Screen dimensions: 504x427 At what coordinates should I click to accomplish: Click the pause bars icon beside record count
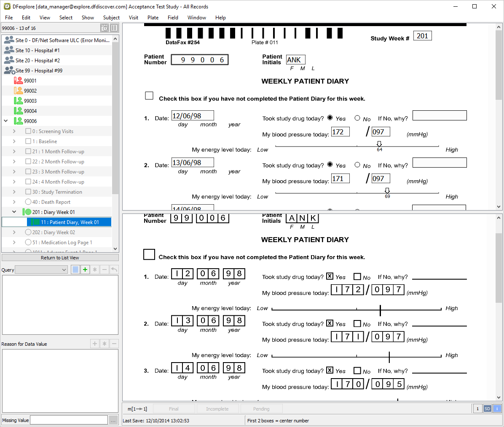click(x=114, y=28)
